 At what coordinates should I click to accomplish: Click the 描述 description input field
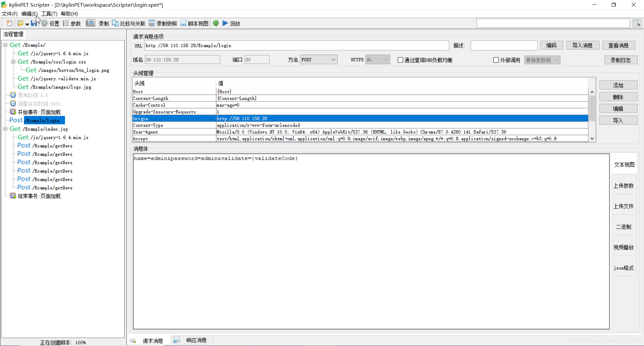[504, 46]
